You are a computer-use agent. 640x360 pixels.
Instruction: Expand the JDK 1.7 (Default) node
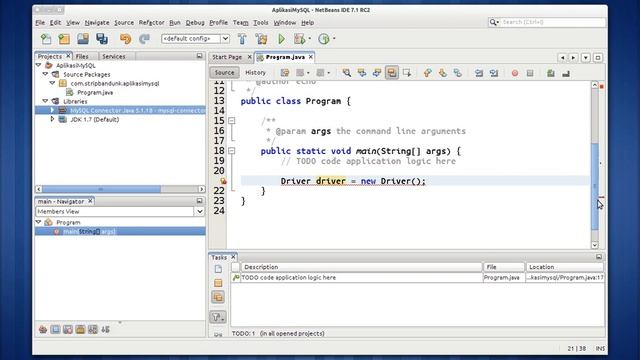52,119
